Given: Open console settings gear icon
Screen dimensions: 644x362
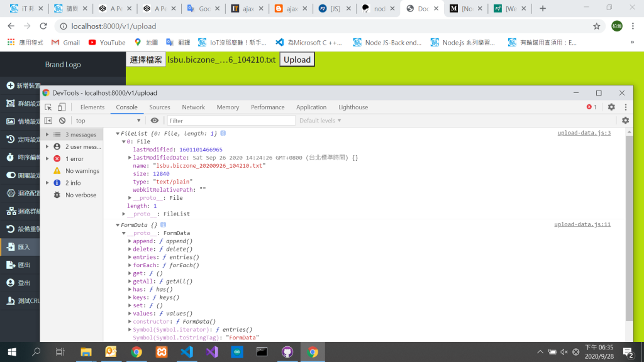Looking at the screenshot, I should [625, 121].
